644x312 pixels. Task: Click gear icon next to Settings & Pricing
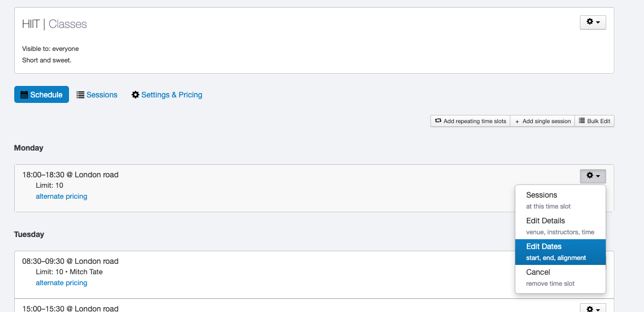tap(135, 95)
